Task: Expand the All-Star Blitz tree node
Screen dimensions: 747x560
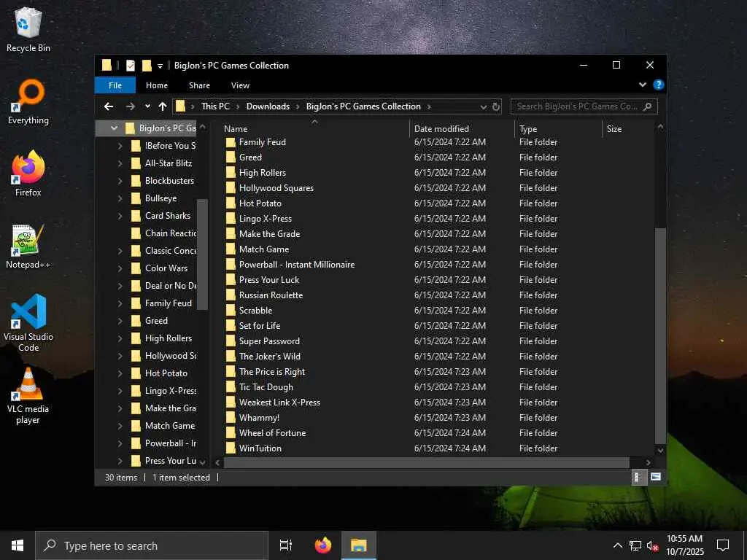Action: 120,163
